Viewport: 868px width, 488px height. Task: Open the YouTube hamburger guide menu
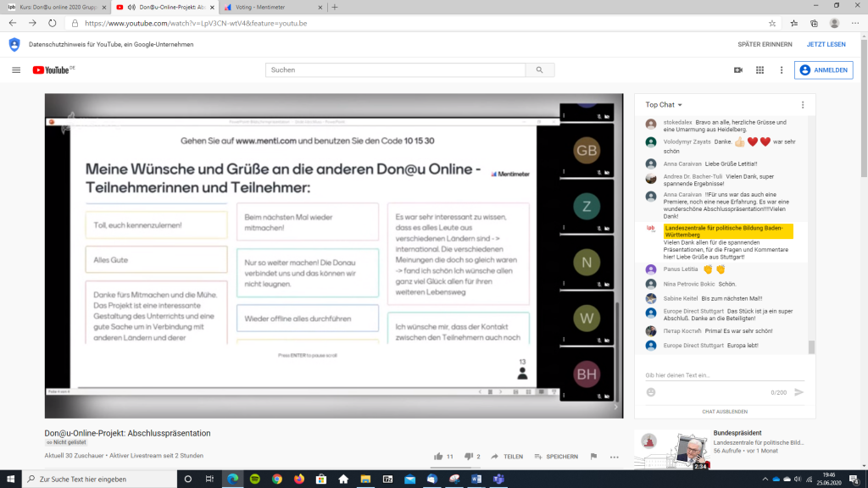point(16,70)
